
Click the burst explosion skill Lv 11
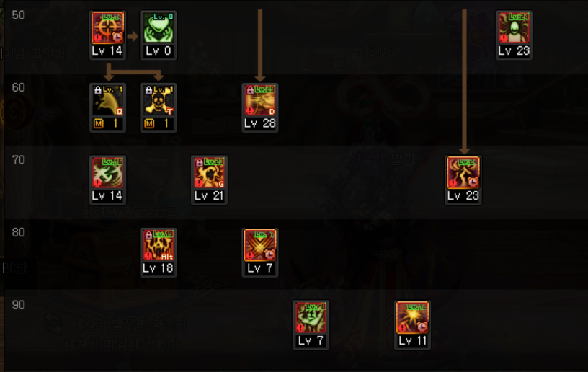pyautogui.click(x=412, y=317)
